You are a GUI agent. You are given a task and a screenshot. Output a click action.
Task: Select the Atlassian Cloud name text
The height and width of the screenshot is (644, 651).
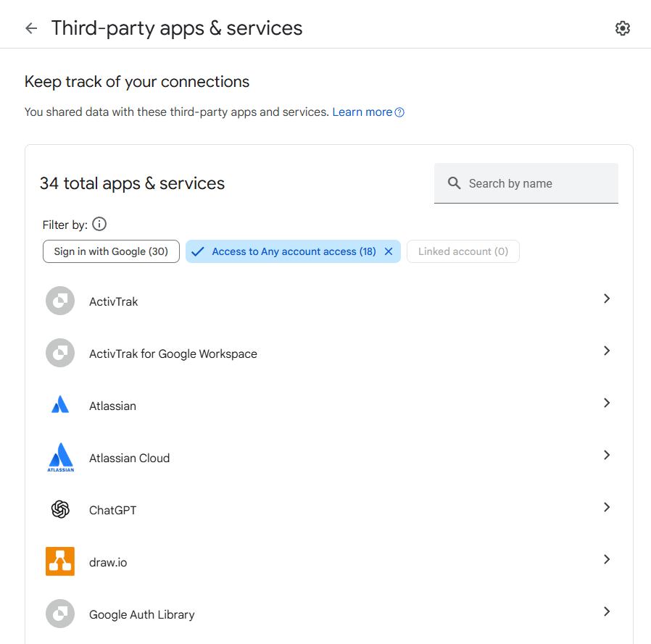130,458
